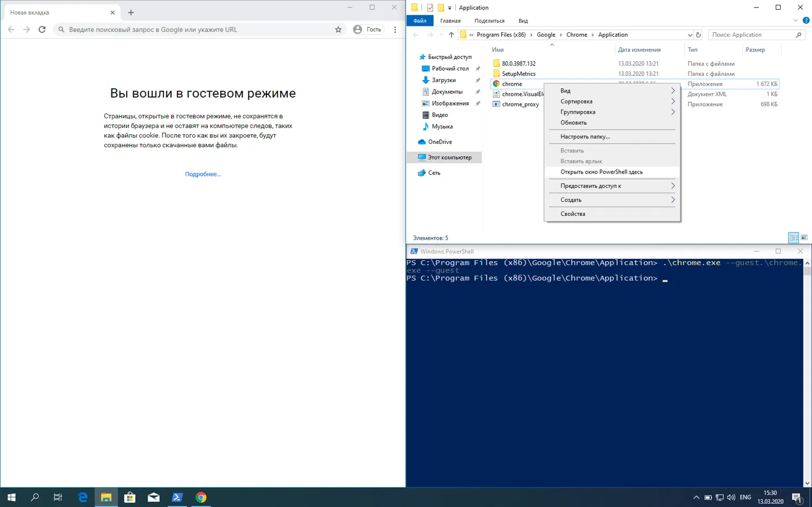
Task: Open Изображения in the navigation pane
Action: click(x=450, y=103)
